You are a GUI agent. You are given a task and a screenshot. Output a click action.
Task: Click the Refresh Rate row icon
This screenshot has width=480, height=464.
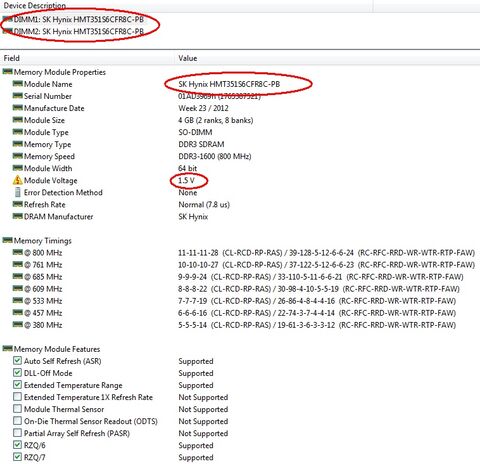(18, 204)
